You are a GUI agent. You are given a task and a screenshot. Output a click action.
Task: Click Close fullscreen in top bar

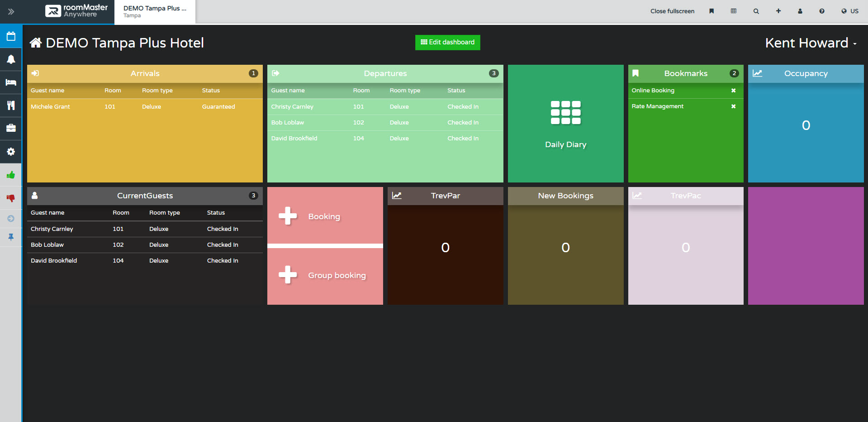pos(672,11)
